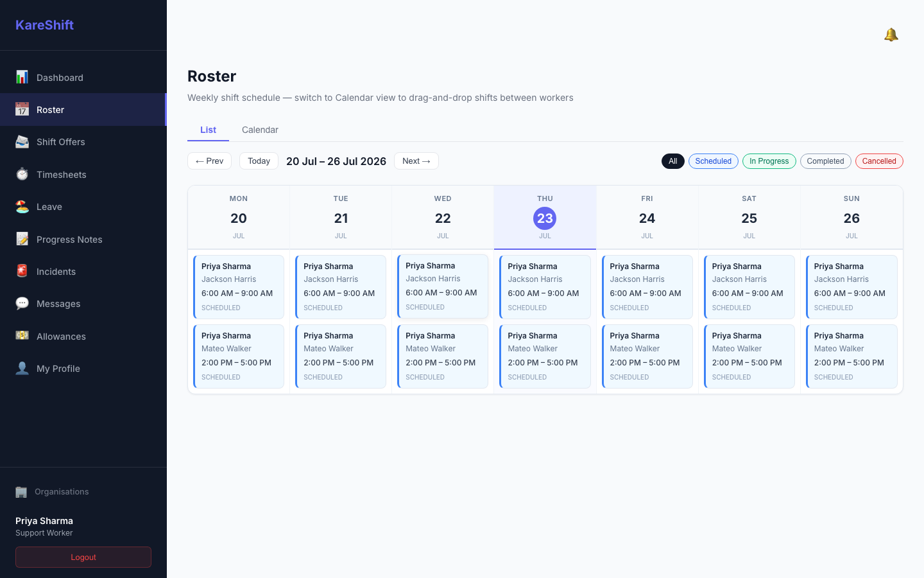Filter shifts by Scheduled
The image size is (924, 578).
(713, 161)
